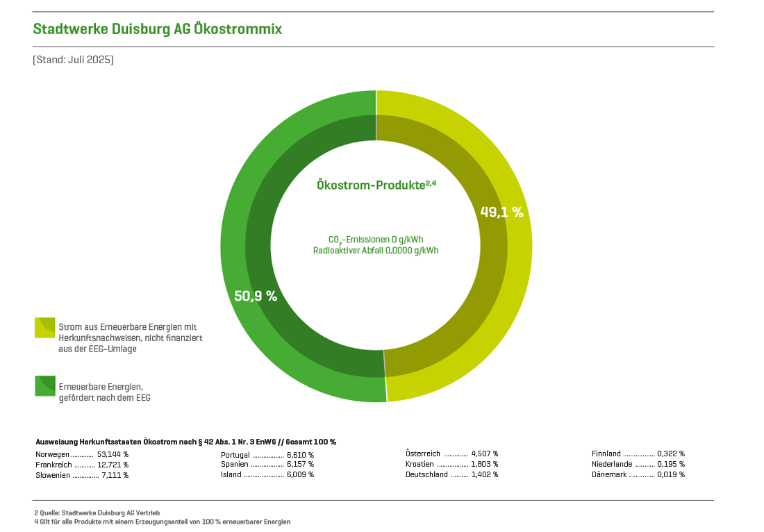Screen dimensions: 764x532
Task: Click the yellow-green legend swatch icon
Action: click(x=45, y=328)
